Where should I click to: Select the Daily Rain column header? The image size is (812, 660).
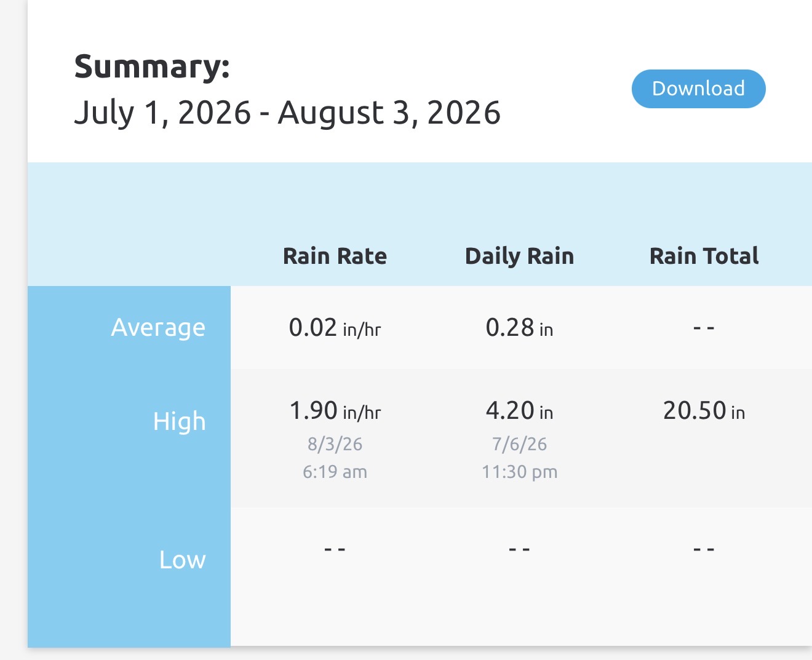coord(519,256)
